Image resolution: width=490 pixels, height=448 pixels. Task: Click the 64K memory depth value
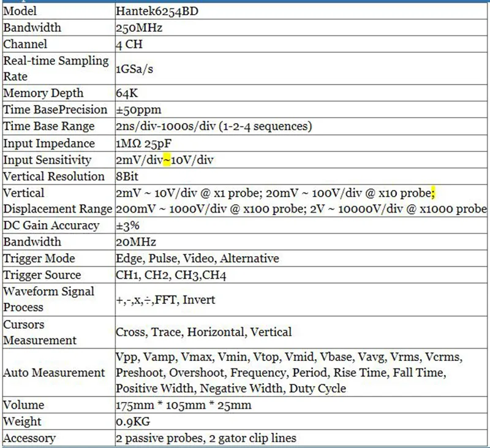pos(127,93)
